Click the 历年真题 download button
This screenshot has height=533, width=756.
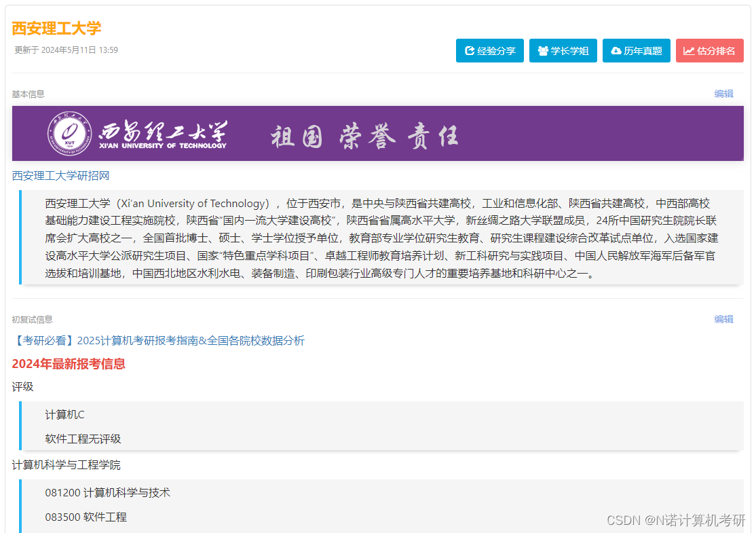coord(637,51)
